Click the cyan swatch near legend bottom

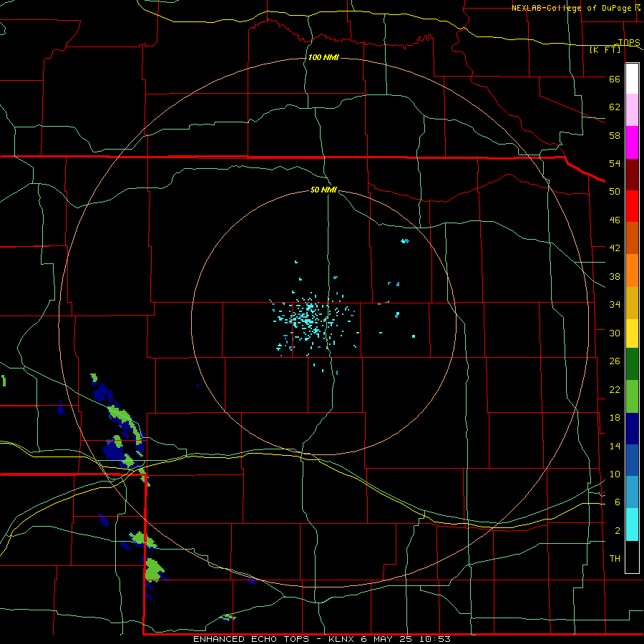tap(632, 525)
